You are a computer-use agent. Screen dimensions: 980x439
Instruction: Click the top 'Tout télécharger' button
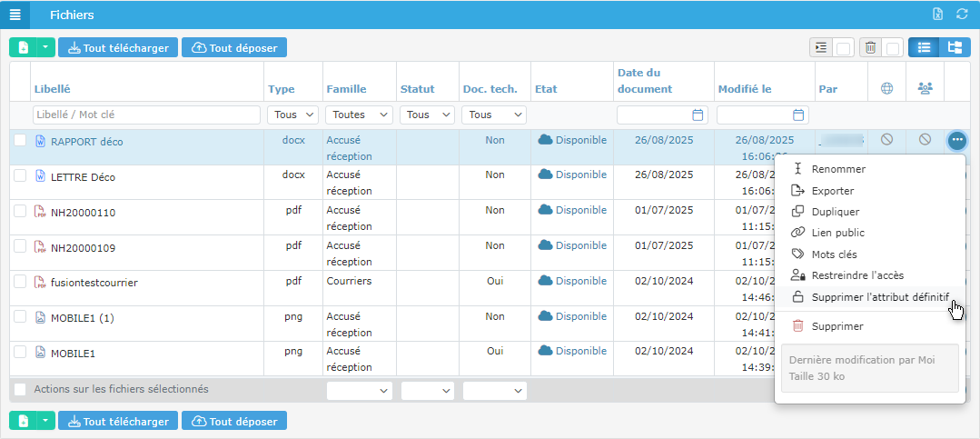click(x=118, y=47)
